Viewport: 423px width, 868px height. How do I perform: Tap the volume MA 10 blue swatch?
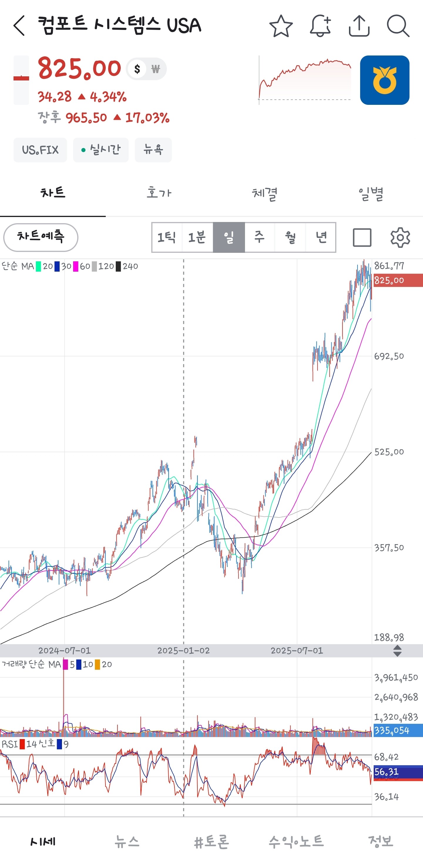[x=79, y=665]
